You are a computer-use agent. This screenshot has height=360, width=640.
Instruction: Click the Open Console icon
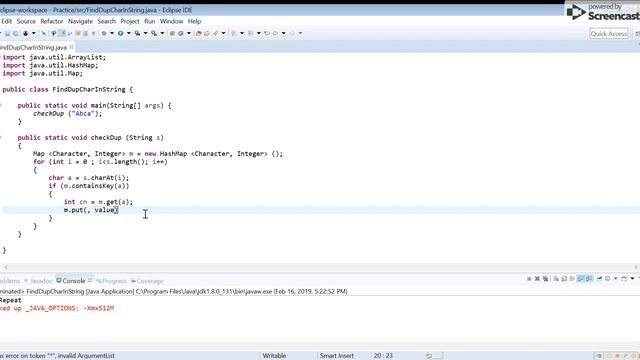pos(624,278)
